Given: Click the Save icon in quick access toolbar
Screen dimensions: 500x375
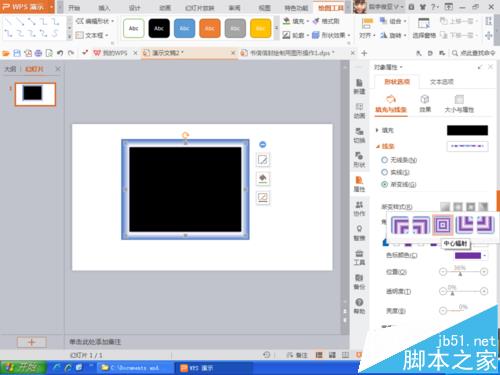Looking at the screenshot, I should [x=17, y=53].
